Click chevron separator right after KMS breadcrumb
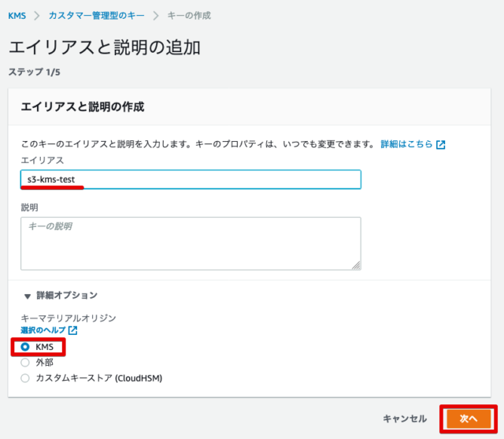The image size is (504, 439). [37, 16]
